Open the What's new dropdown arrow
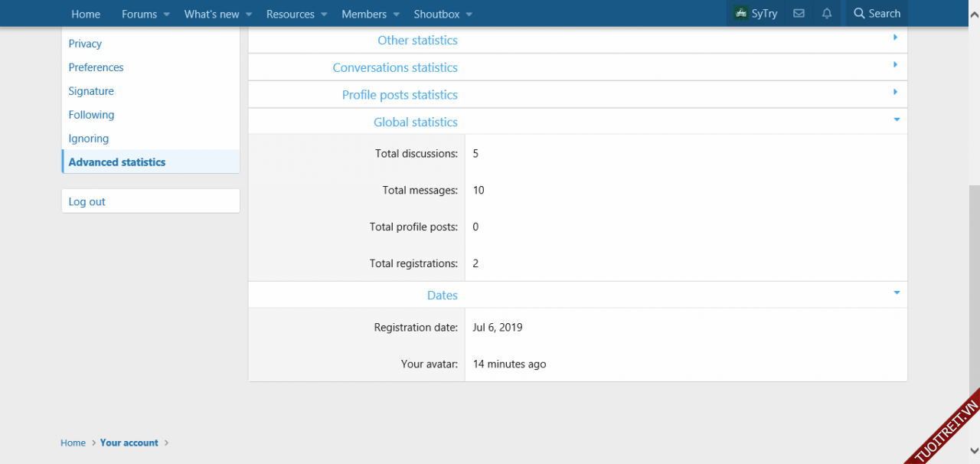 249,15
